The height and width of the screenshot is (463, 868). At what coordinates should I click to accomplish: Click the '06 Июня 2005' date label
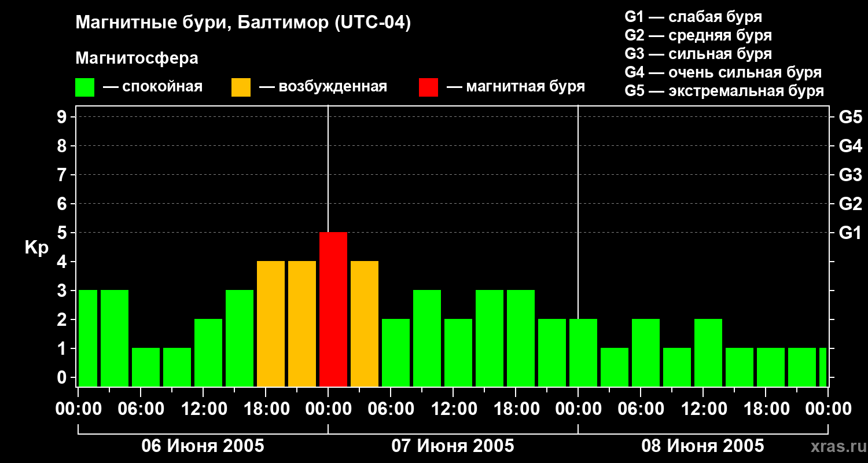pyautogui.click(x=203, y=446)
